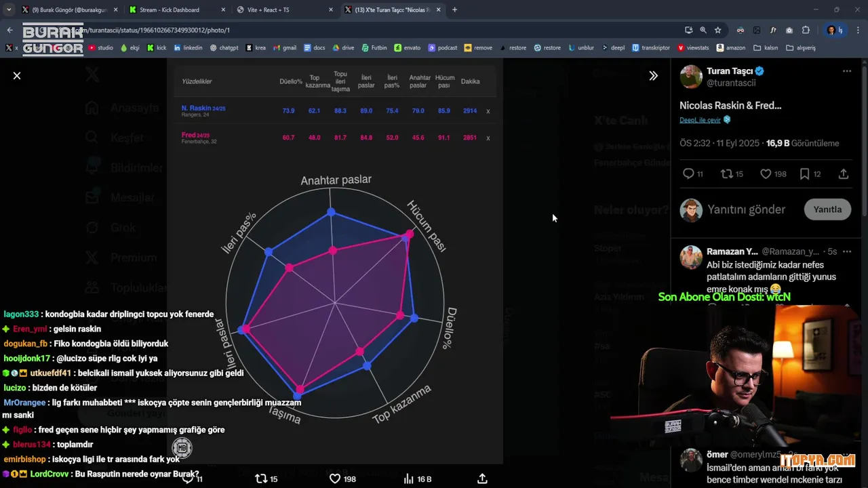Viewport: 868px width, 488px height.
Task: Open the envato bookmark
Action: pyautogui.click(x=407, y=47)
